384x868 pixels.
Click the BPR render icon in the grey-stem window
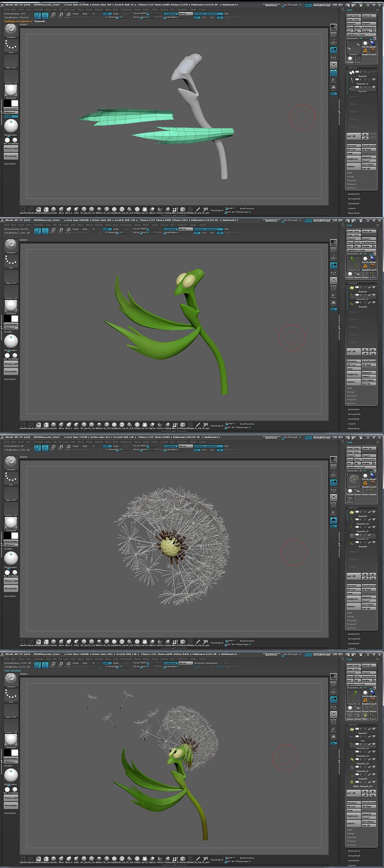click(334, 27)
